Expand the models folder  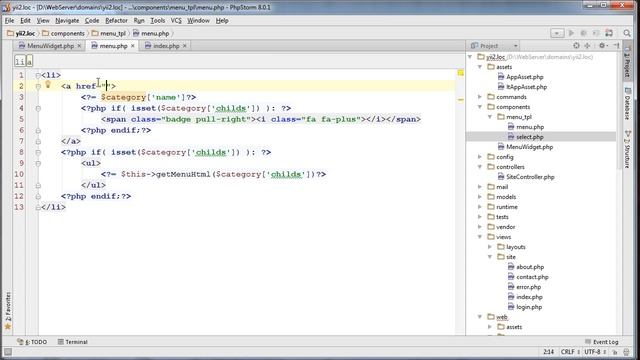click(x=480, y=197)
